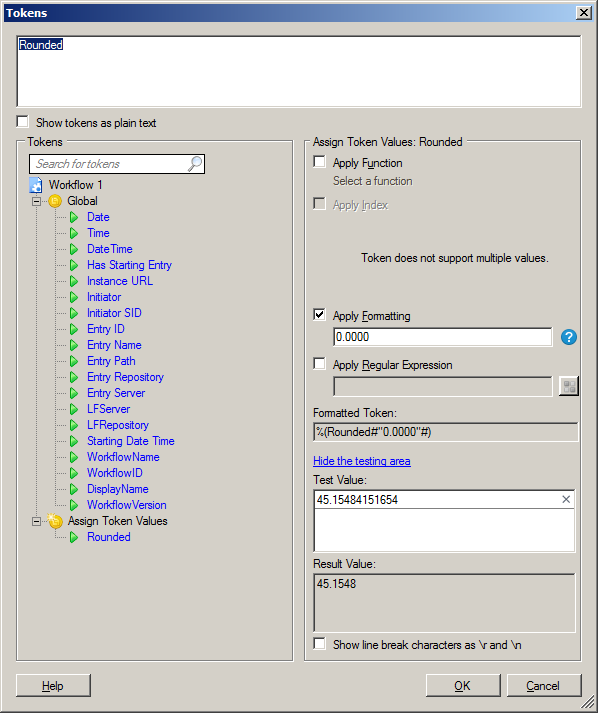This screenshot has width=598, height=713.
Task: Click the blue formatting help icon
Action: click(x=568, y=337)
